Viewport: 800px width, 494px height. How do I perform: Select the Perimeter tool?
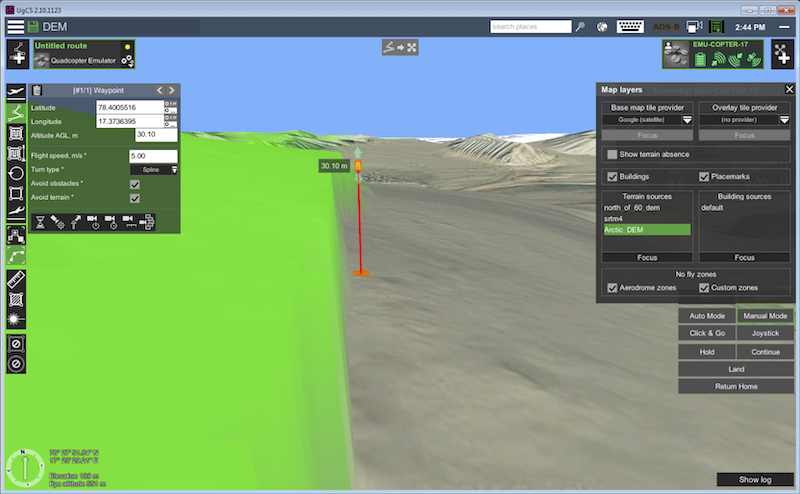click(x=16, y=193)
